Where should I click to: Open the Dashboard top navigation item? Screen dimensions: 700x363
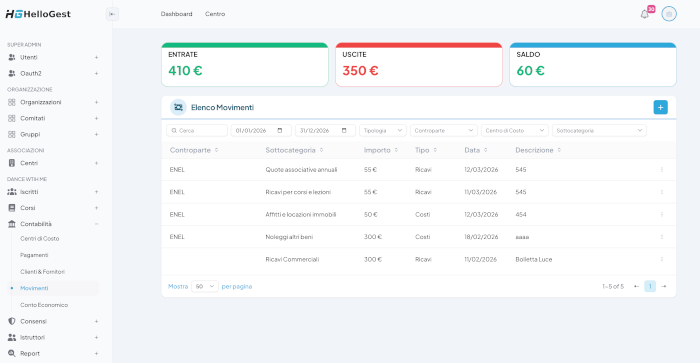click(176, 14)
